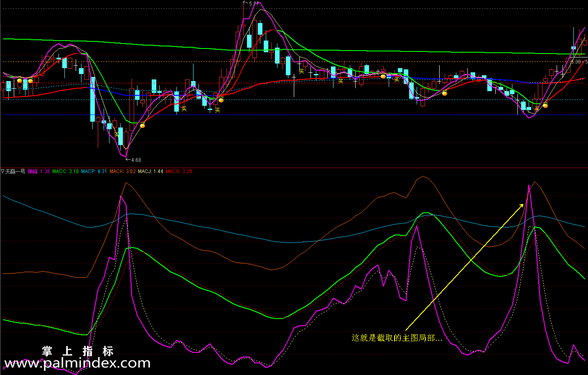Select the blue MACP: 4.31 value
The image size is (588, 375).
94,171
